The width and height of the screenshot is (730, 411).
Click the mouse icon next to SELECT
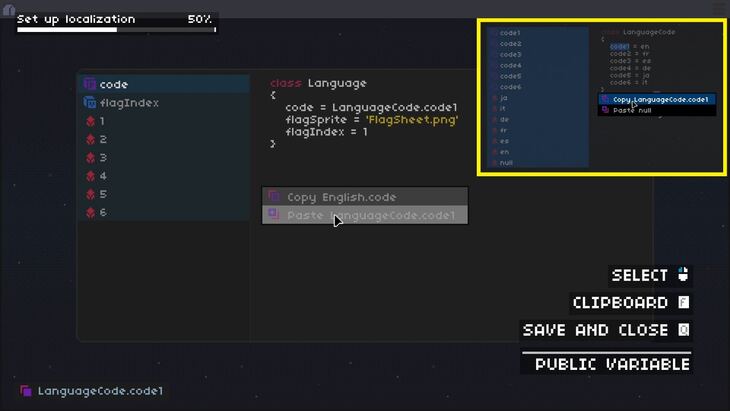coord(683,275)
